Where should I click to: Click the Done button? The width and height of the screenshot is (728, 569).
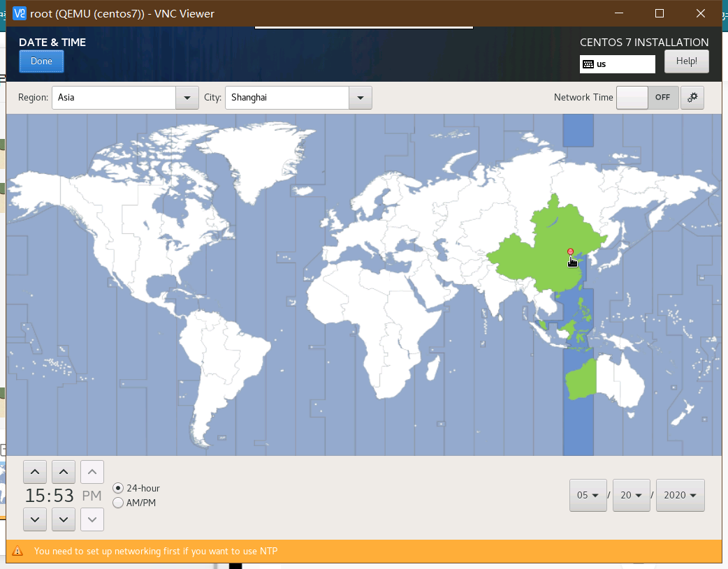[41, 61]
